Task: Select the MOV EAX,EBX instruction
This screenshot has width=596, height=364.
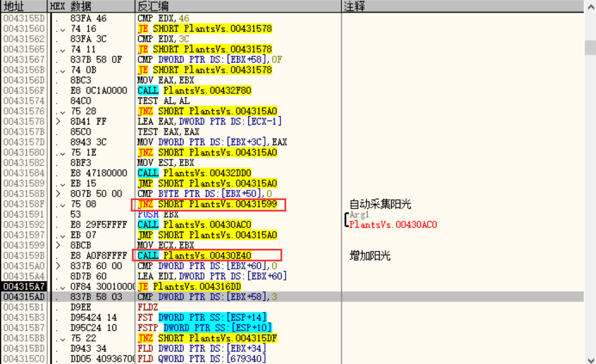Action: (166, 80)
